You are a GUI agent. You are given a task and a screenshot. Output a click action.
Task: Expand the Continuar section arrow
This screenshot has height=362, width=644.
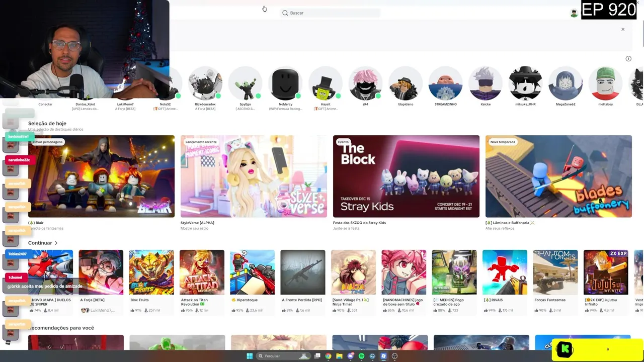pos(56,243)
